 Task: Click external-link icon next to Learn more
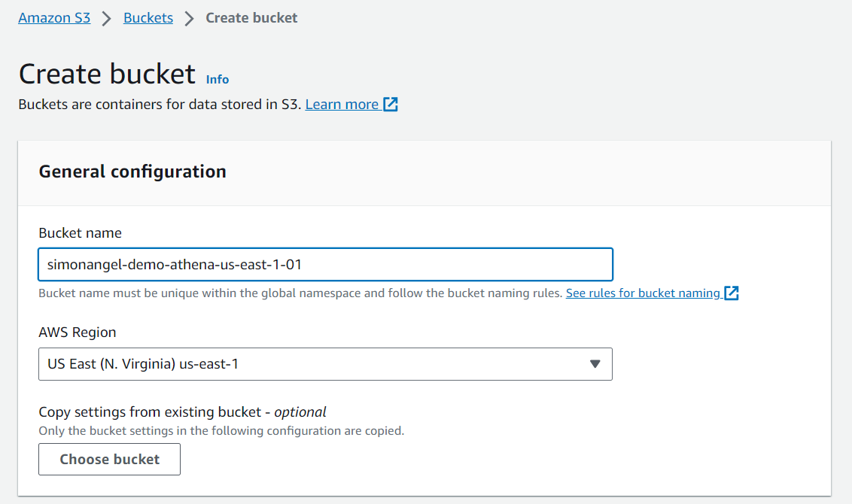click(x=391, y=105)
